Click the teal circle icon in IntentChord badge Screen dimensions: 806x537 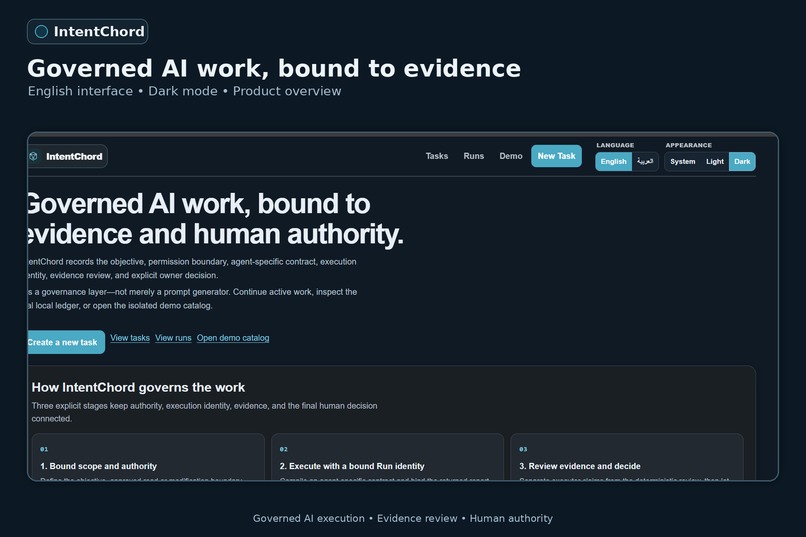click(41, 32)
